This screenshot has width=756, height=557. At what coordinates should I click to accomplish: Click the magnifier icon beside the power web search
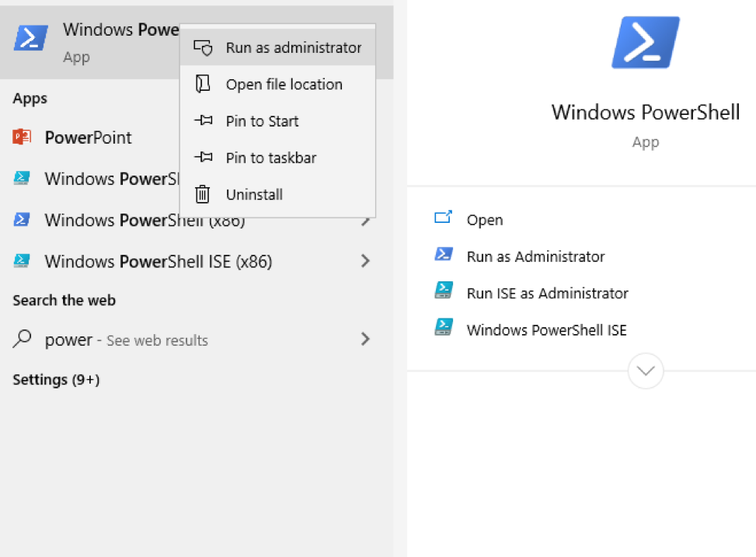(23, 339)
